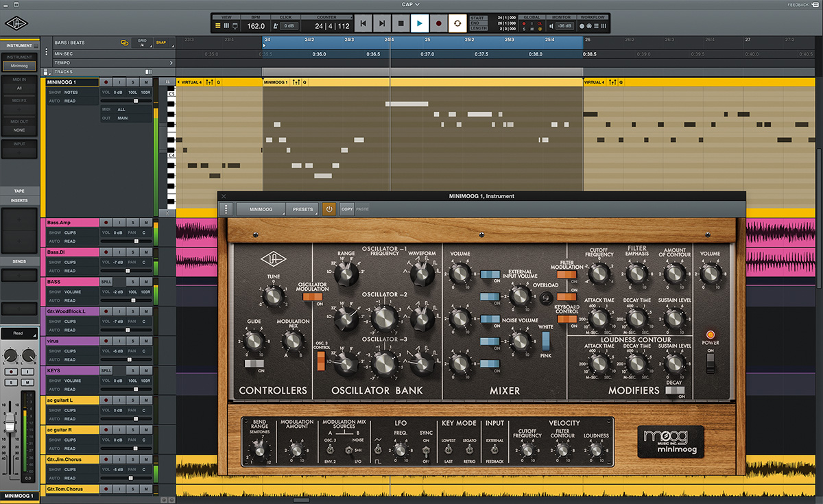Toggle the Glide rocker switch in Controllers
Image resolution: width=823 pixels, height=504 pixels.
pos(255,363)
